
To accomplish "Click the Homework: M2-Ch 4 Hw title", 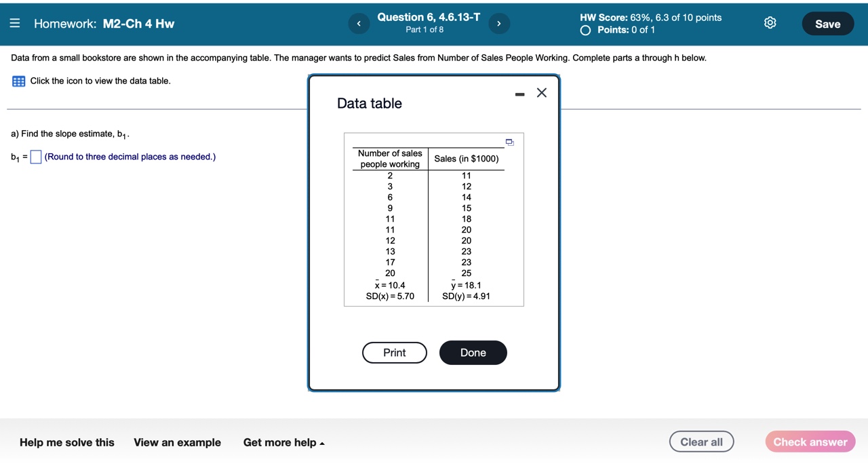I will [x=104, y=24].
